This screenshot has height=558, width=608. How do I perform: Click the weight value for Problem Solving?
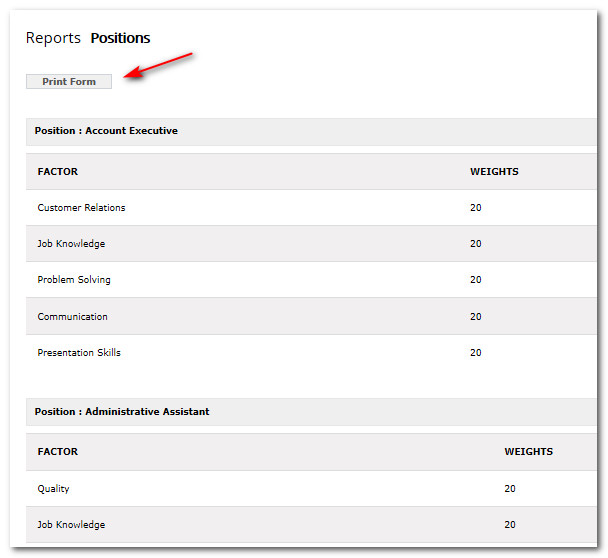click(x=476, y=280)
